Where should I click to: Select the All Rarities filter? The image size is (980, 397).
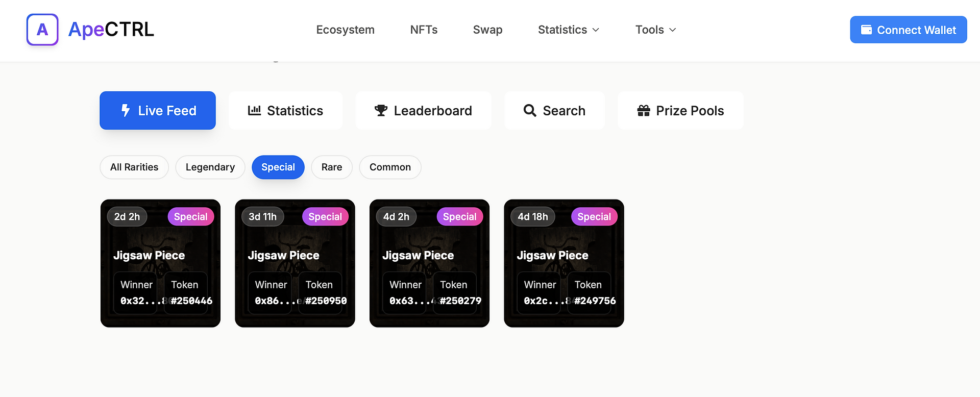click(x=134, y=167)
